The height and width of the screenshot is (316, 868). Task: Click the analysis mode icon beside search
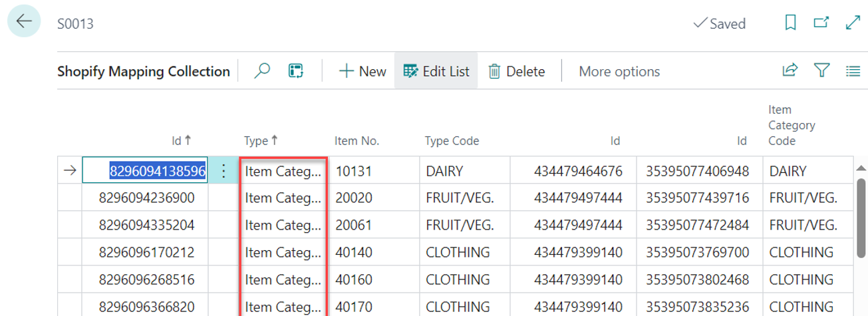(x=296, y=71)
